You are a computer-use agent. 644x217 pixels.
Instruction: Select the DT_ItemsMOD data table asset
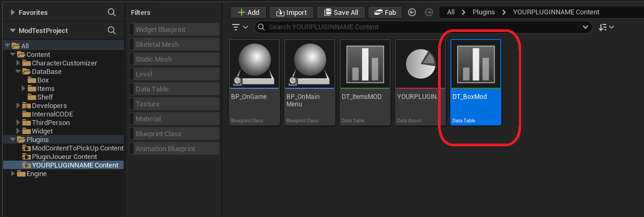(365, 82)
